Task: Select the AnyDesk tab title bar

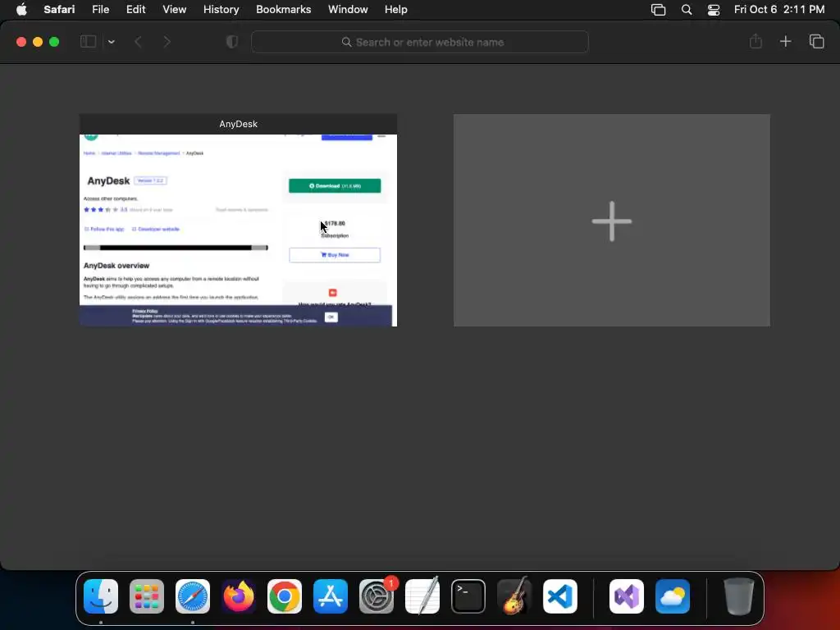Action: (x=239, y=124)
